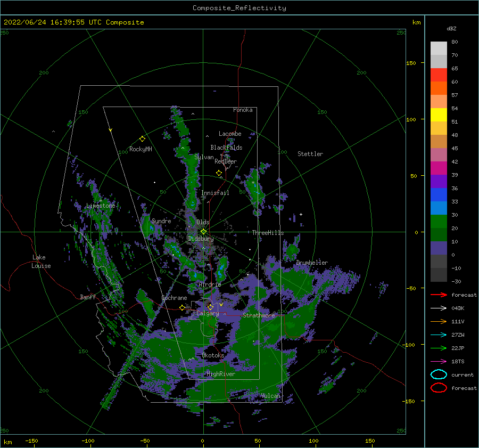This screenshot has height=448, width=479.
Task: Select the Strathmore label
Action: pyautogui.click(x=259, y=315)
